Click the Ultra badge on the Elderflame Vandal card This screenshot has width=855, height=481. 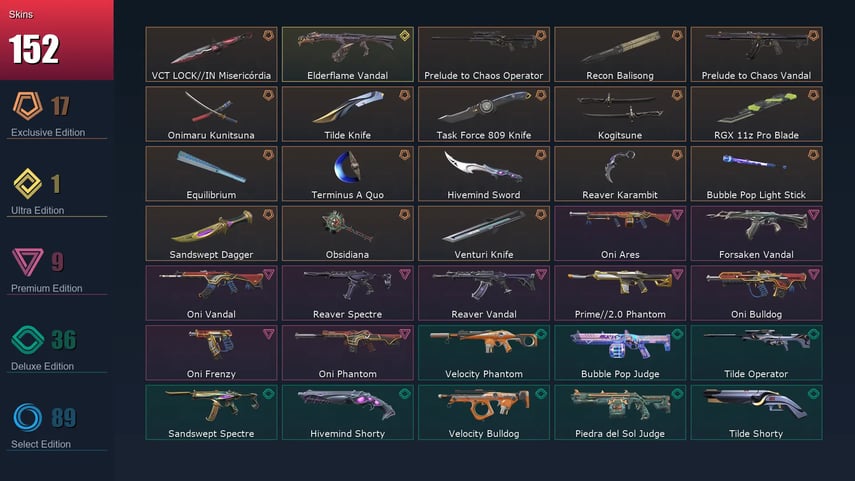coord(405,36)
